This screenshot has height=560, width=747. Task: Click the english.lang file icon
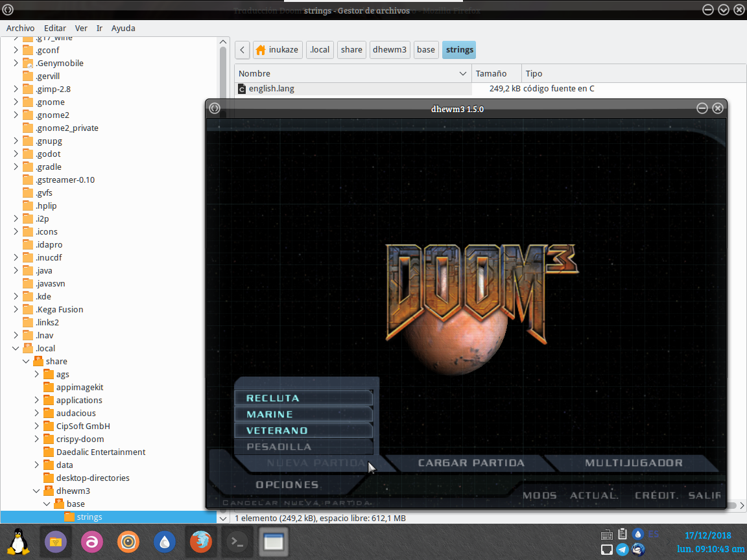242,89
